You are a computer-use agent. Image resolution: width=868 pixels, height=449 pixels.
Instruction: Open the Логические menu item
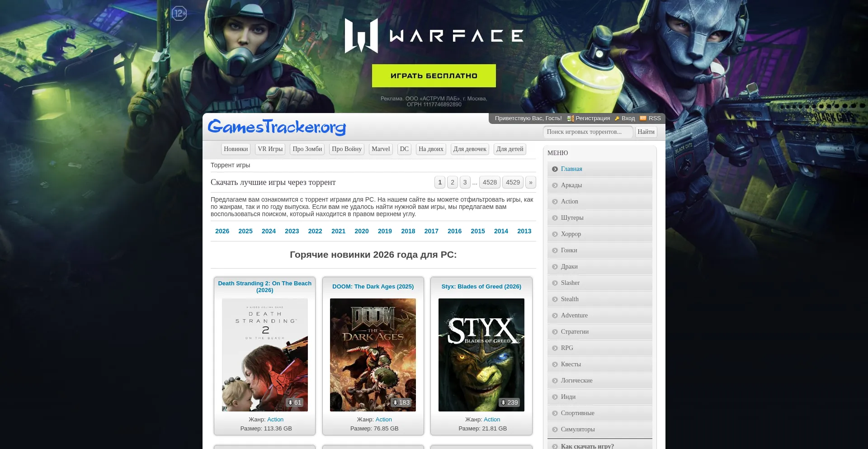coord(599,381)
